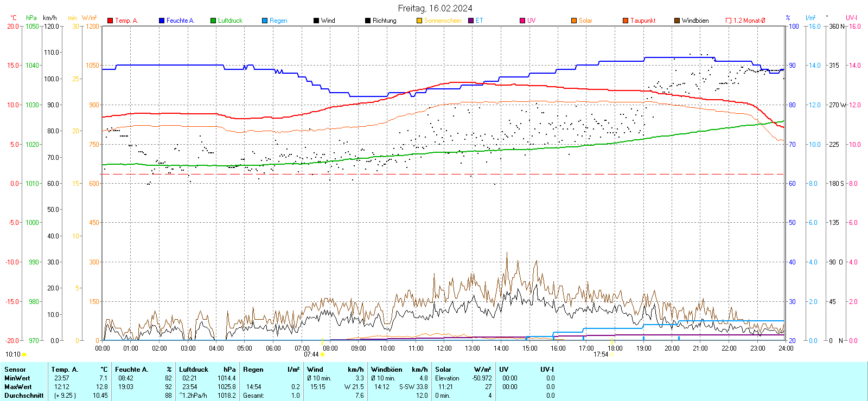
Task: Select the light blue Regen legend marker
Action: (x=265, y=21)
